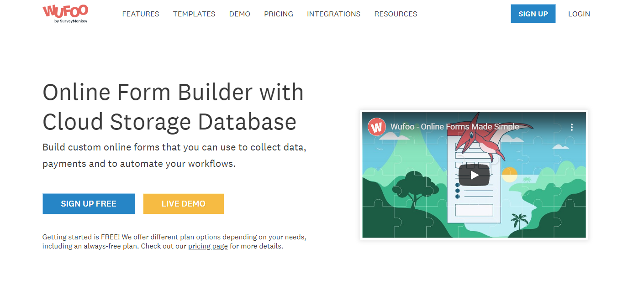Open the RESOURCES menu item
The width and height of the screenshot is (644, 290).
click(396, 14)
